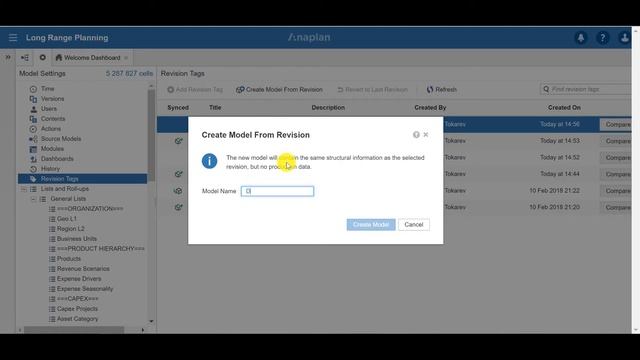This screenshot has height=360, width=640.
Task: Select the ===PRODUCT HIERARCHY=== list
Action: pyautogui.click(x=100, y=249)
